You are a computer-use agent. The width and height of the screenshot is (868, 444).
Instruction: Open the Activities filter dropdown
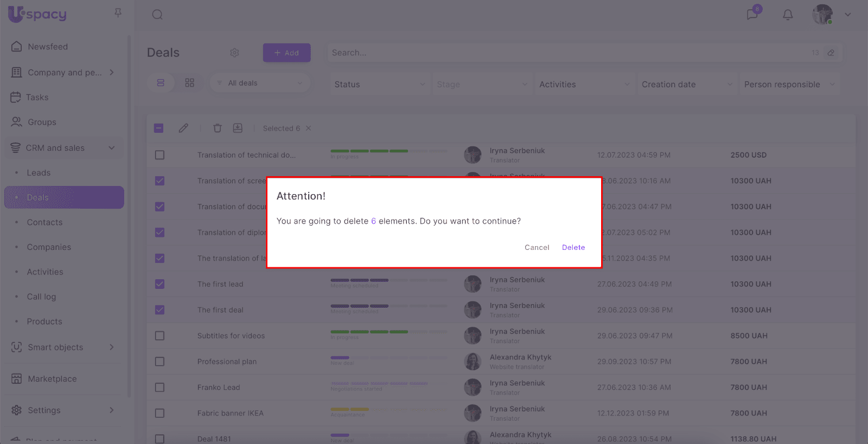coord(585,84)
